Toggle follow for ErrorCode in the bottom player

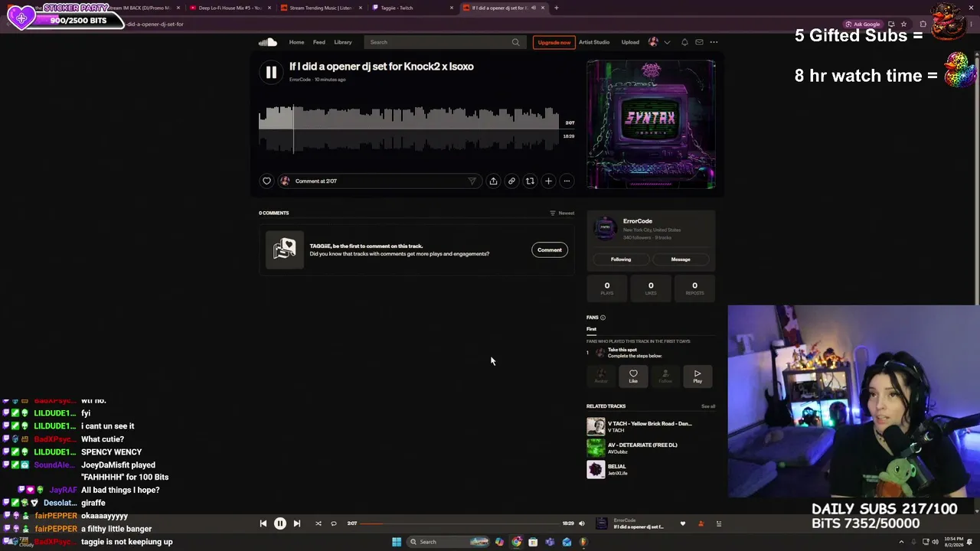pos(701,523)
